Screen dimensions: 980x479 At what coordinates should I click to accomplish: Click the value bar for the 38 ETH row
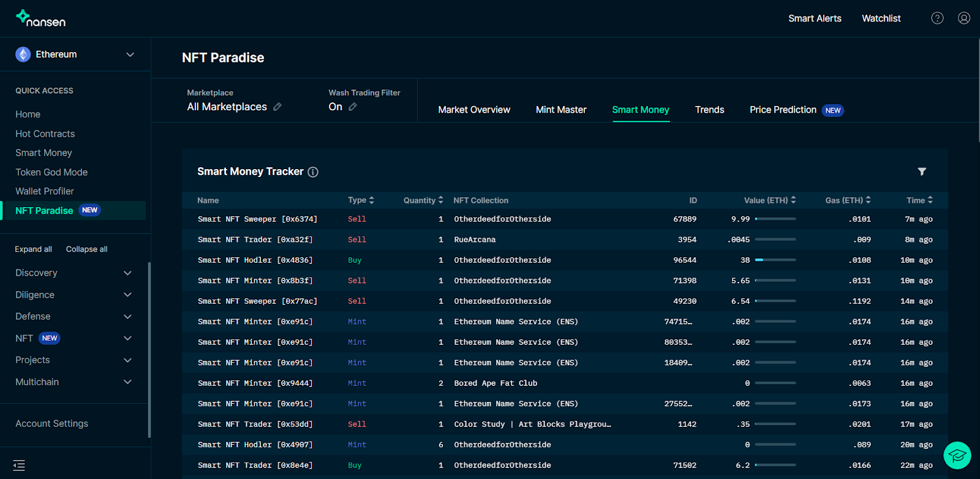click(775, 260)
